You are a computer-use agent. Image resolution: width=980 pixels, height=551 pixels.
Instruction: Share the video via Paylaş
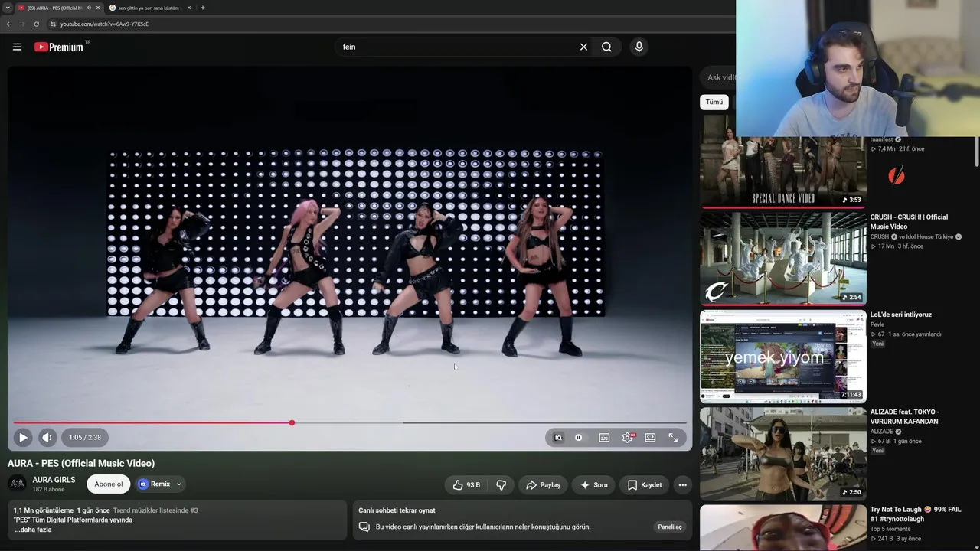(542, 484)
